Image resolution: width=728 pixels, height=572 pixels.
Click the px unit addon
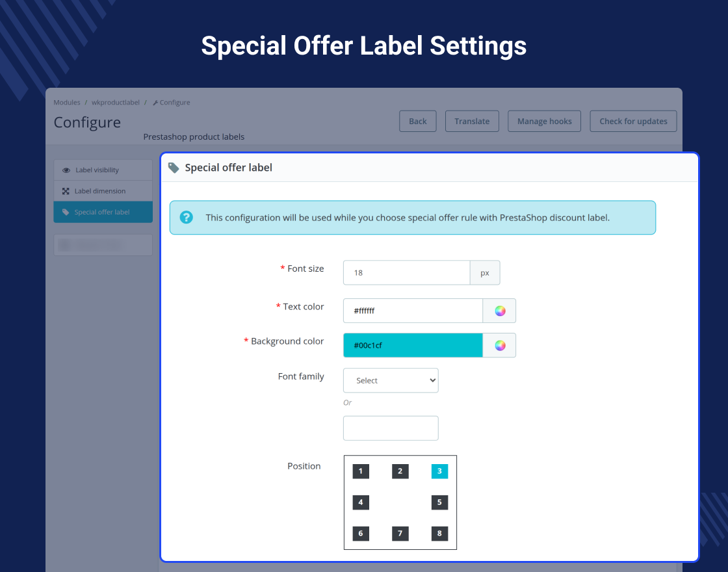pos(485,272)
